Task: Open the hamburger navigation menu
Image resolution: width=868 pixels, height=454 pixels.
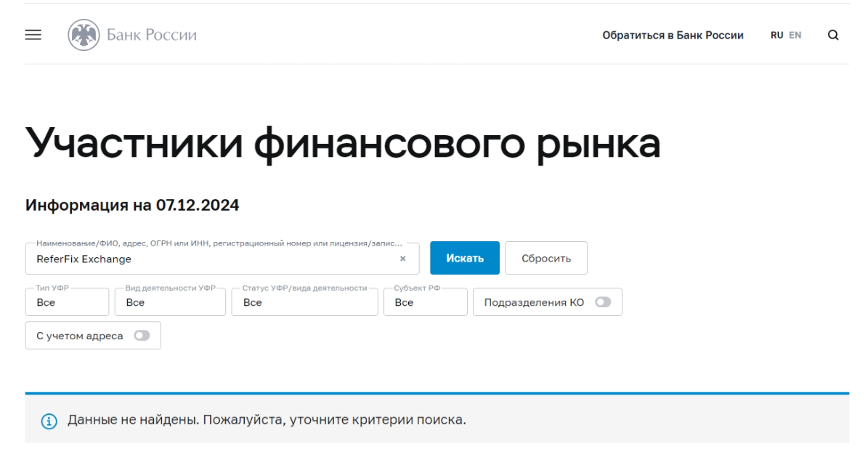Action: [x=31, y=35]
